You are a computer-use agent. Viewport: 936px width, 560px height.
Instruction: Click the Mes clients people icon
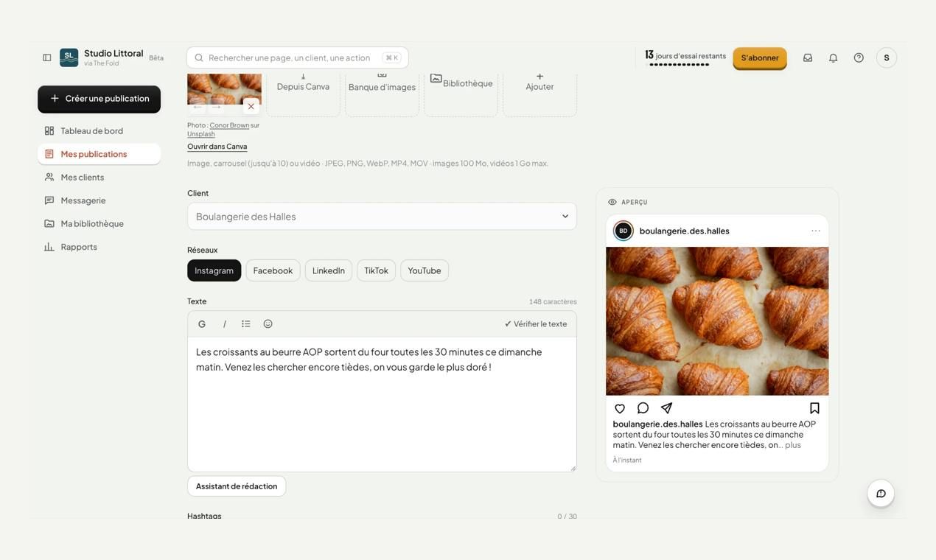pyautogui.click(x=49, y=177)
